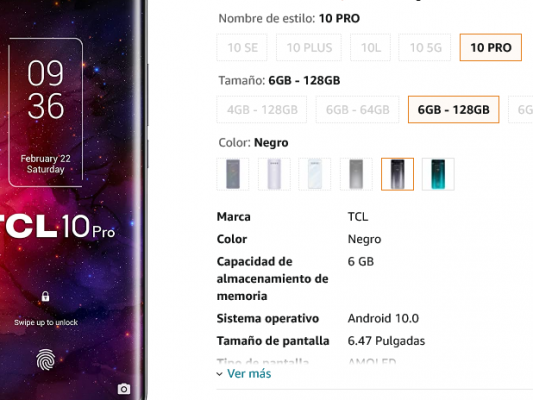Expand specifications with Ver más
Viewport: 533px width, 400px height.
click(x=249, y=373)
